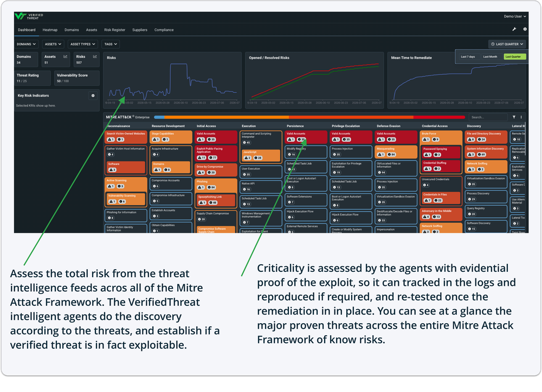Click info badge 77 on Exploit Public-Facing Application
542x392 pixels.
pyautogui.click(x=212, y=158)
